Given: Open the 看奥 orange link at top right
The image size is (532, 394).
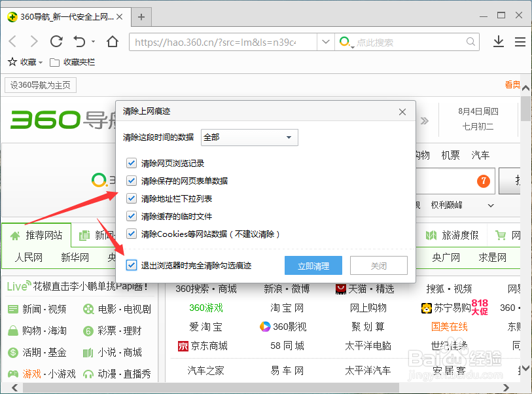Looking at the screenshot, I should [512, 84].
